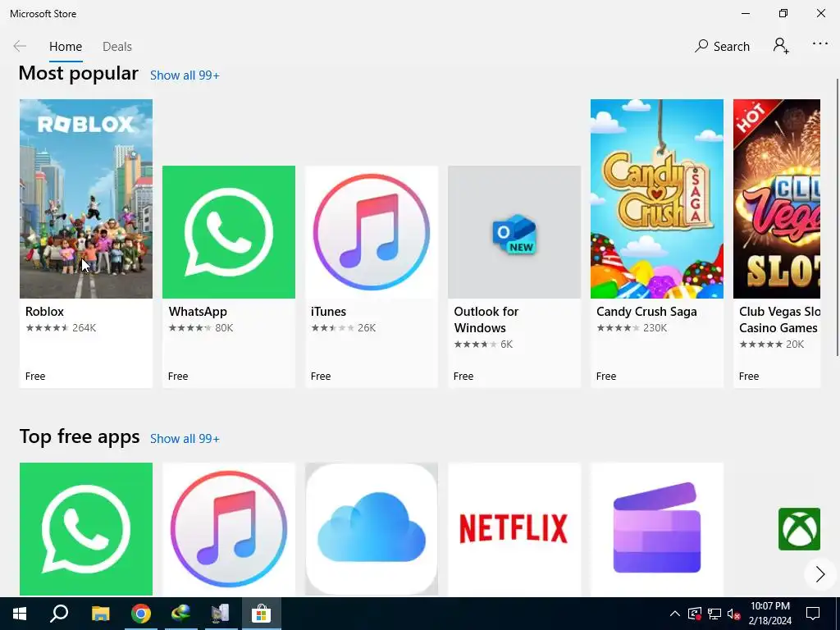Minimize the Microsoft Store window
This screenshot has height=630, width=840.
point(746,13)
